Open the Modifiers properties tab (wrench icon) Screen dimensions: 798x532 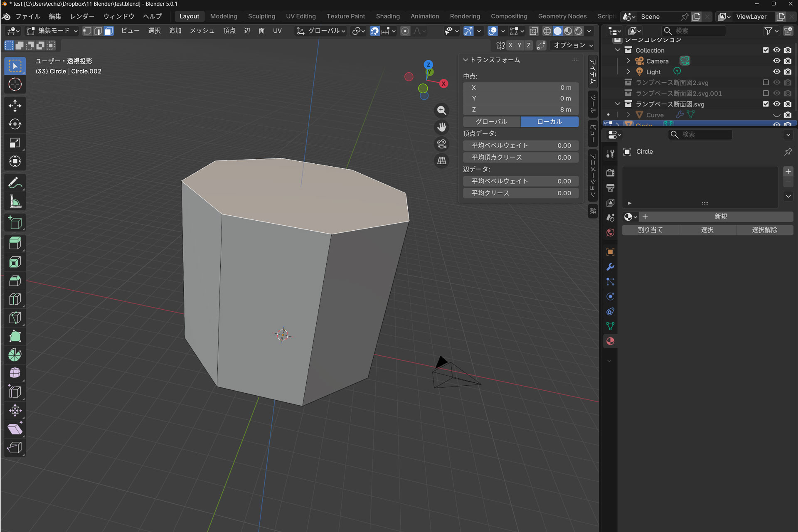[610, 267]
